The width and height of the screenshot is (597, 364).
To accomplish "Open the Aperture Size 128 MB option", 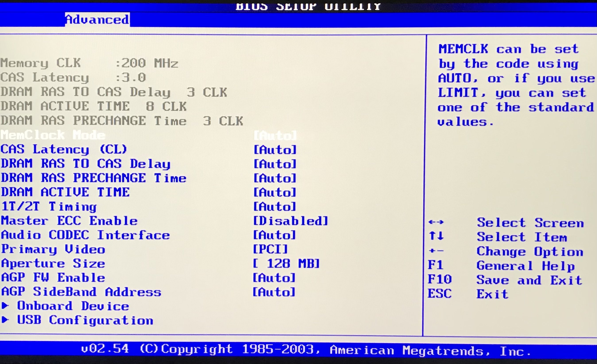I will pos(286,264).
